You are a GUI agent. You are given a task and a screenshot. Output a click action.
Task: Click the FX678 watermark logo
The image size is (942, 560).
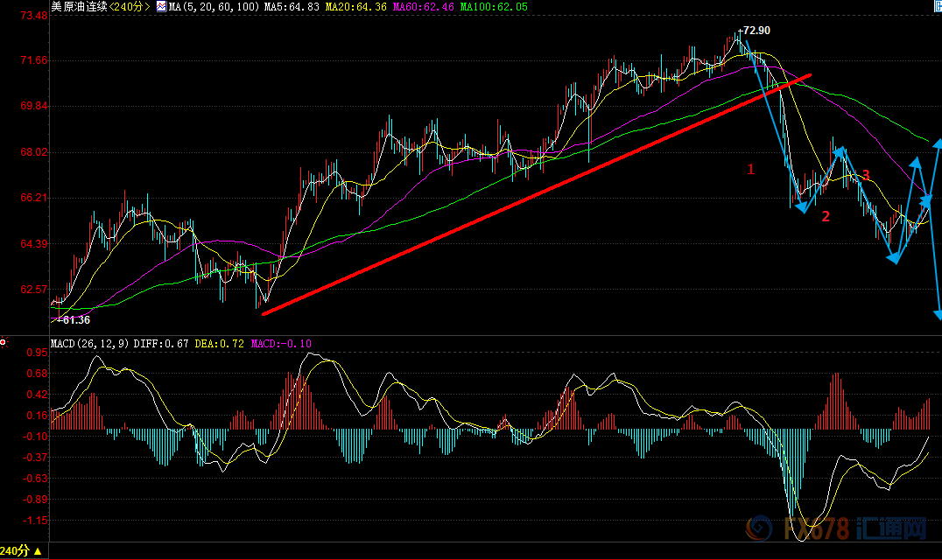click(835, 529)
